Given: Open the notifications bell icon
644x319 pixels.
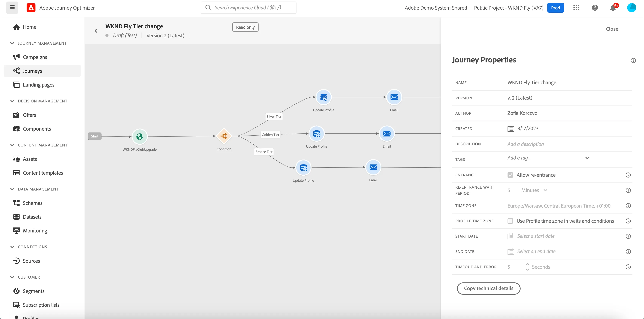Looking at the screenshot, I should coord(613,8).
